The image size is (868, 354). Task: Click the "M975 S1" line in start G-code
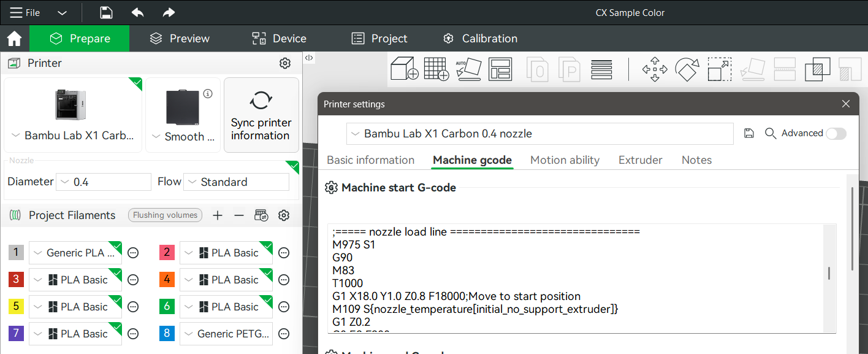[x=354, y=245]
